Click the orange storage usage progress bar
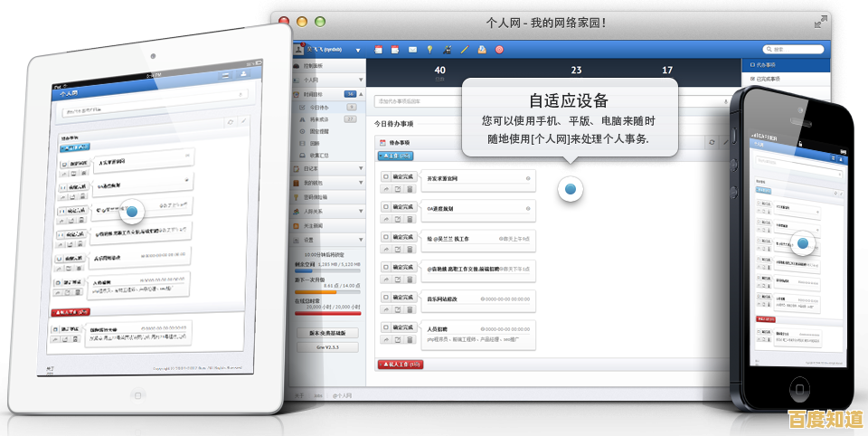Image resolution: width=868 pixels, height=436 pixels. tap(316, 292)
